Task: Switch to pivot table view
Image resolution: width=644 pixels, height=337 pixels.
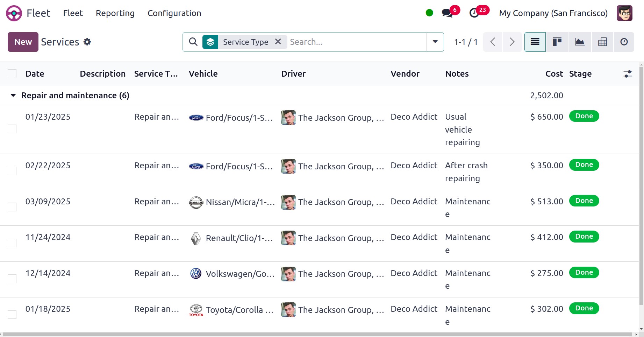Action: [x=602, y=42]
